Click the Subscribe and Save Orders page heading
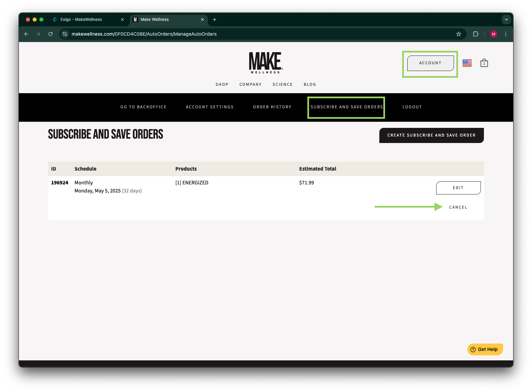This screenshot has height=392, width=532. tap(106, 134)
